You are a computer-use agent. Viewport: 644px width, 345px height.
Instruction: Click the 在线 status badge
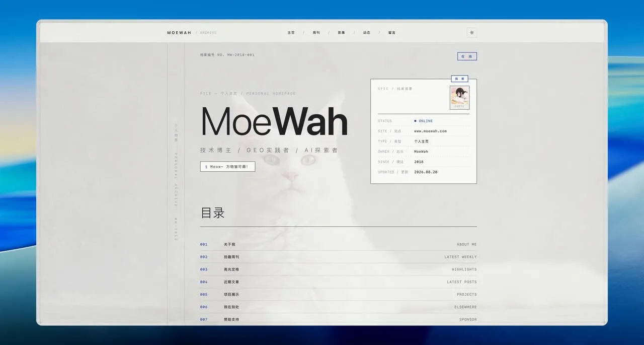(467, 56)
